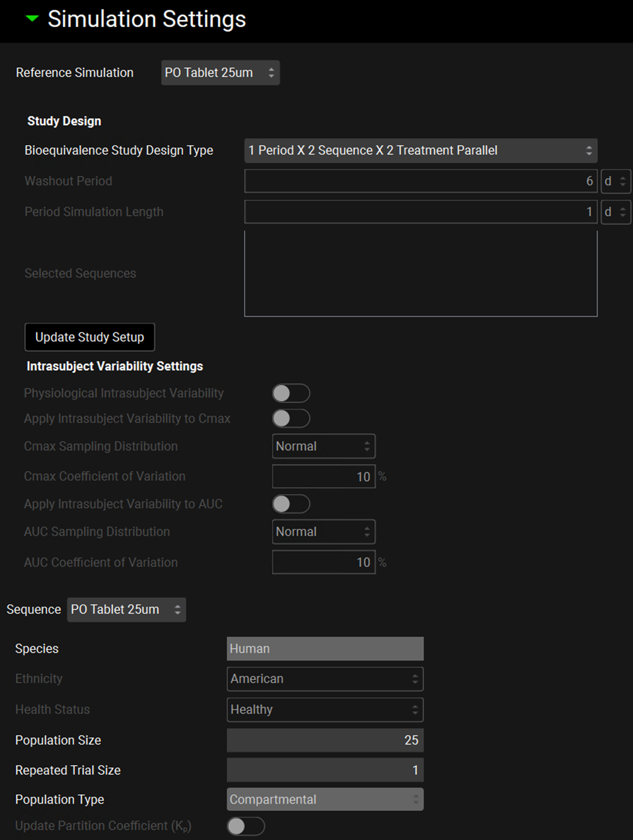The height and width of the screenshot is (840, 633).
Task: Open the Reference Simulation dropdown
Action: [220, 73]
